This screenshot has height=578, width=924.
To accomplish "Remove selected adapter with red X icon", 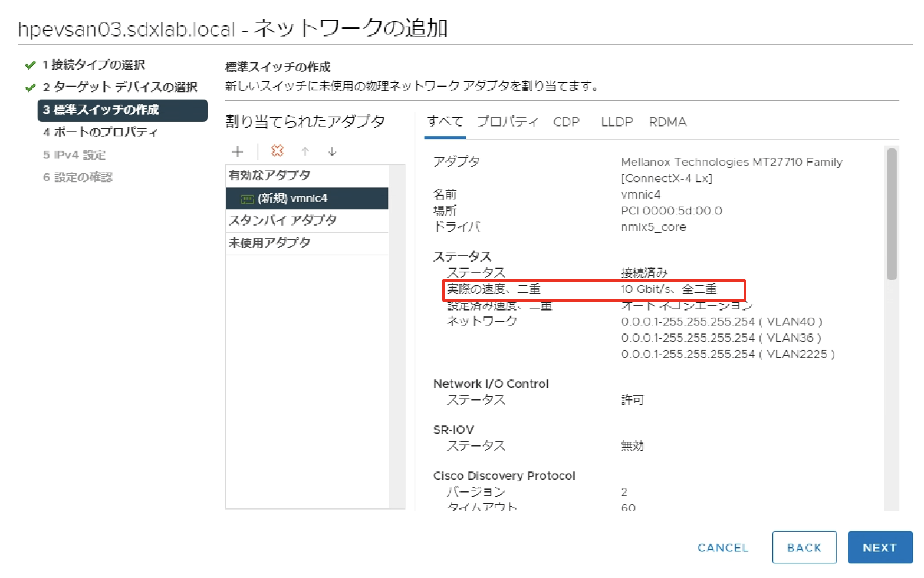I will tap(277, 151).
